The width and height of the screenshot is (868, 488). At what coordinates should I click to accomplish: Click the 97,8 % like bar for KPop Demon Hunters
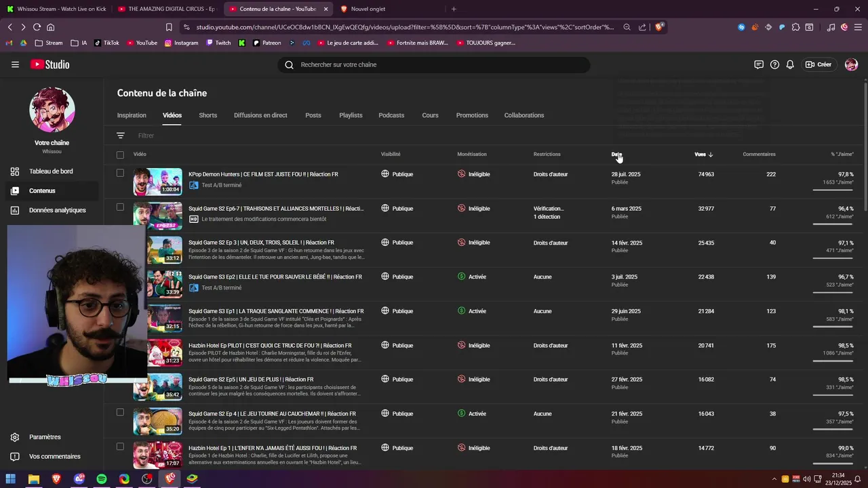point(833,190)
